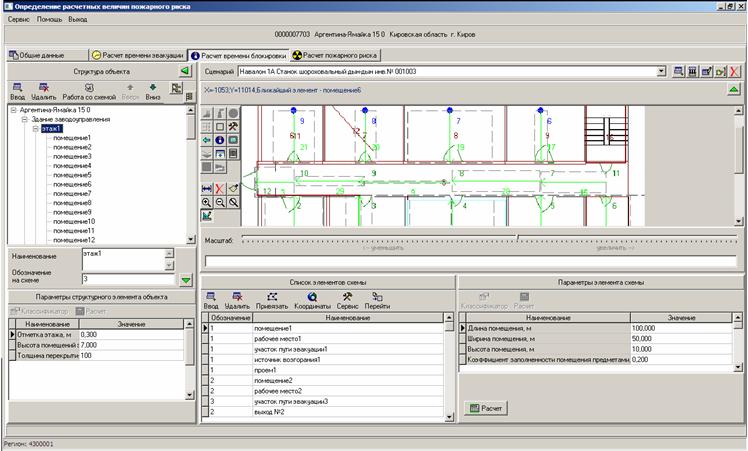Open the Сервис menu in menu bar
The width and height of the screenshot is (748, 451).
[17, 19]
